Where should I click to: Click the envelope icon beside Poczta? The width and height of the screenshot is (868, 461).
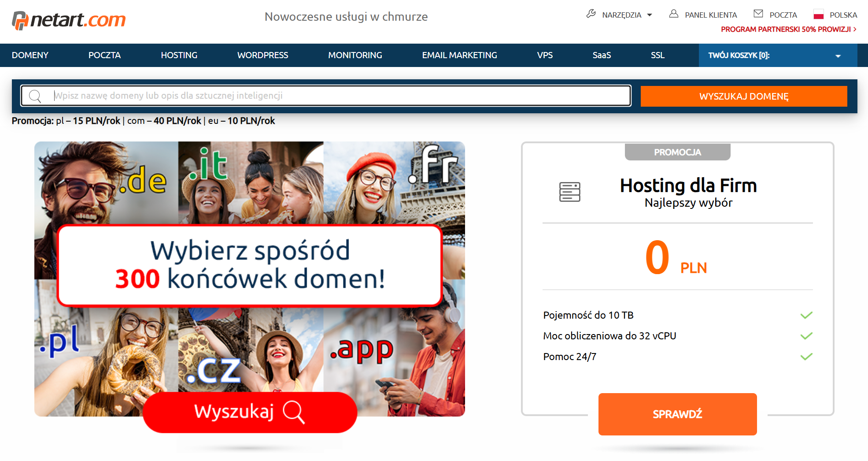click(x=758, y=14)
